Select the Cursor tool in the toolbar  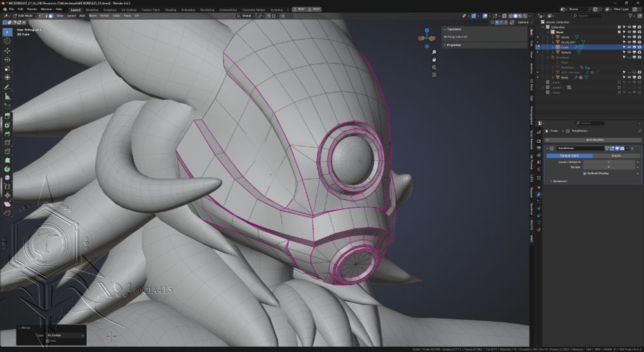click(8, 41)
